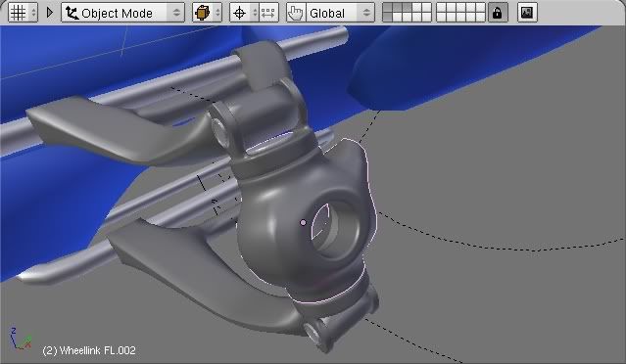
Task: Select the bottom-right layer in the second layer block
Action: pyautogui.click(x=480, y=18)
